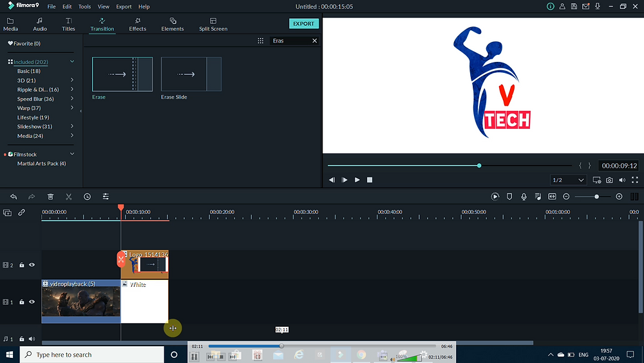Viewport: 644px width, 363px height.
Task: Open preview display settings icon
Action: click(597, 180)
